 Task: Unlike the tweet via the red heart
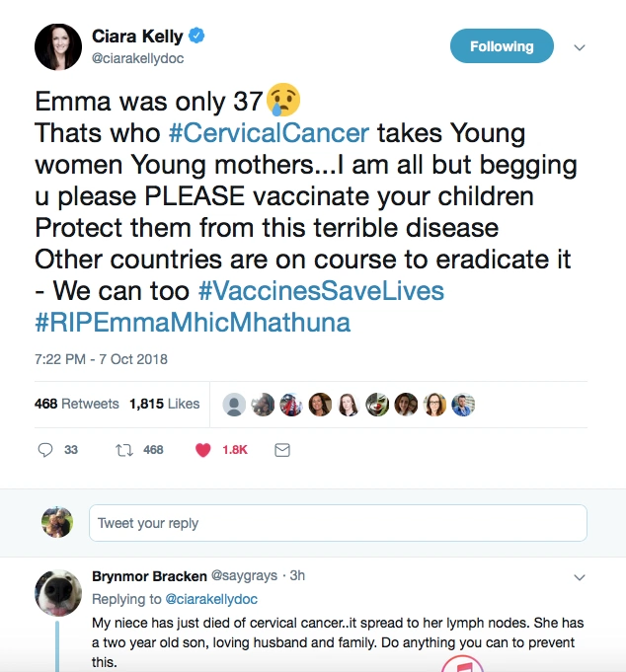pos(203,450)
